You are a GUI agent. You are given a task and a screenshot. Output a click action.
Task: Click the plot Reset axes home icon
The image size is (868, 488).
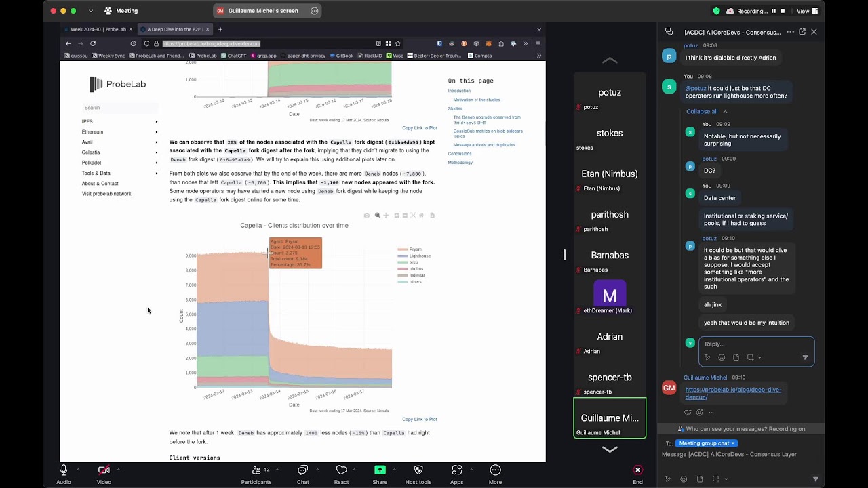coord(421,216)
